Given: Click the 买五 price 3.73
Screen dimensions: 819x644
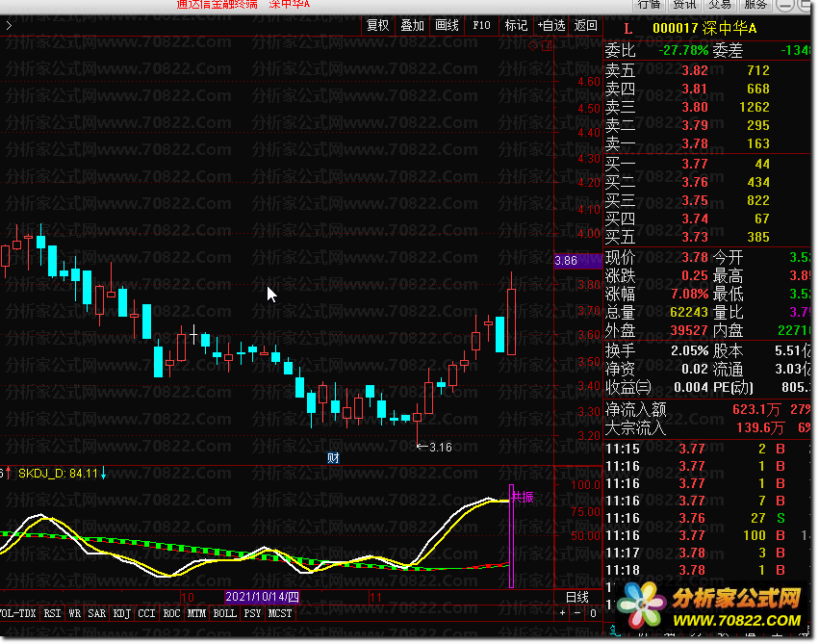Looking at the screenshot, I should [x=695, y=237].
